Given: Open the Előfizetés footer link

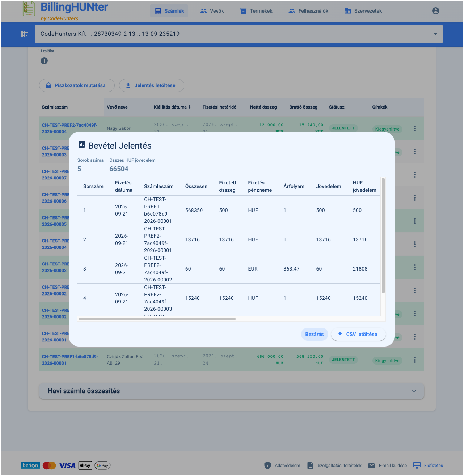Looking at the screenshot, I should click(428, 466).
